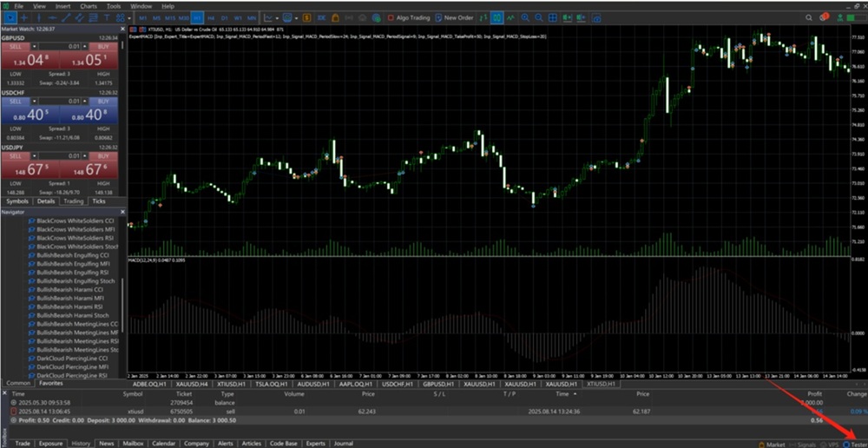Viewport: 868px width, 448px height.
Task: Click GBPUSD BUY button
Action: 103,47
